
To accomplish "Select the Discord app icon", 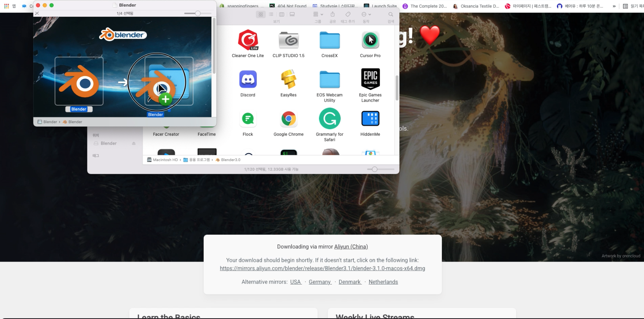I will (x=248, y=79).
